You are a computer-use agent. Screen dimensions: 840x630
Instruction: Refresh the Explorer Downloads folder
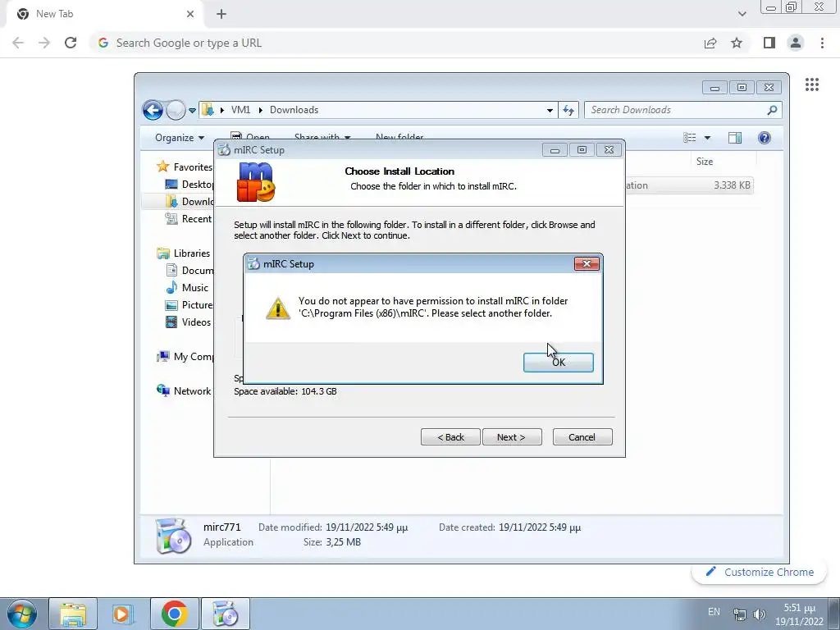point(568,111)
